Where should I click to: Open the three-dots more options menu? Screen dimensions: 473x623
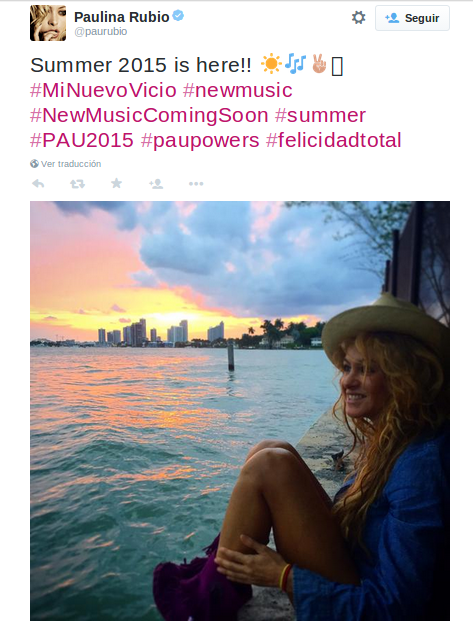196,184
